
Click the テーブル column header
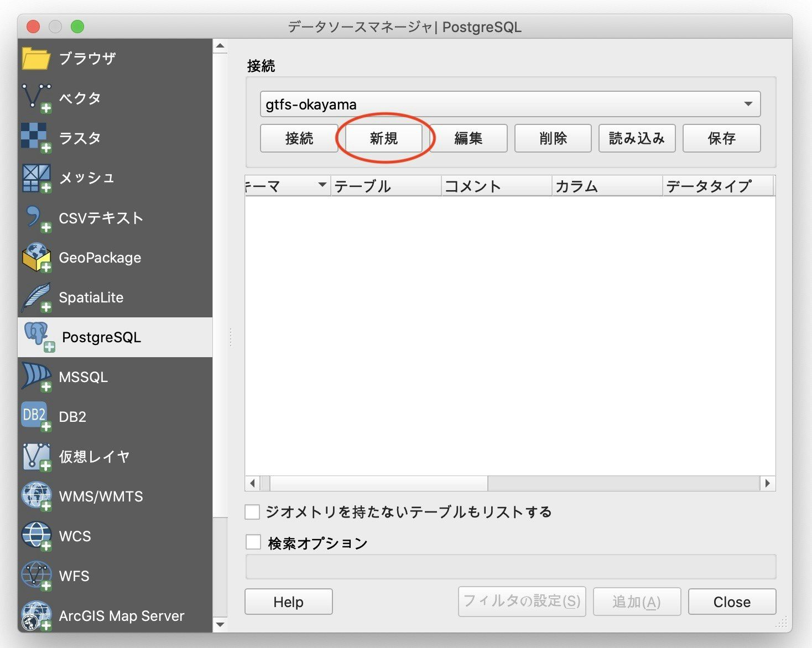point(386,186)
